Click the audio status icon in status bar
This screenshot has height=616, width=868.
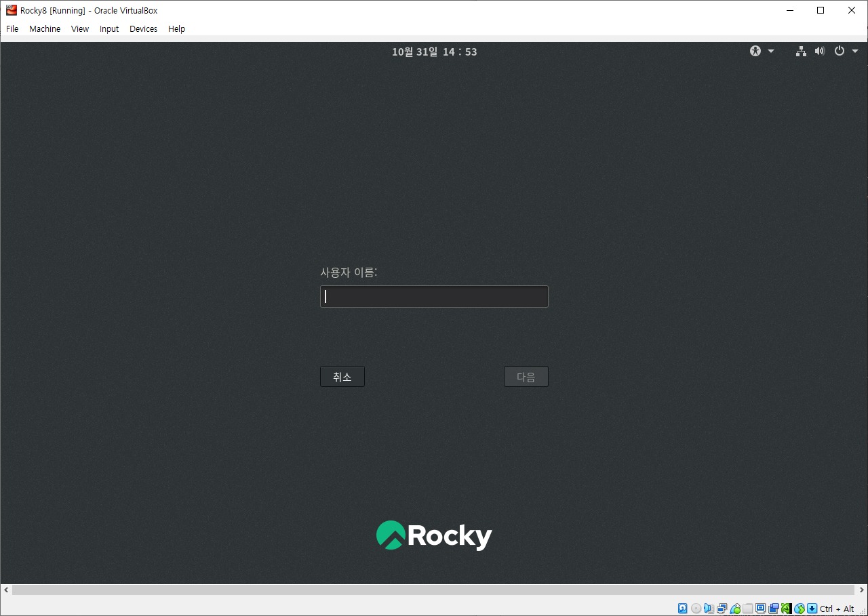[709, 609]
